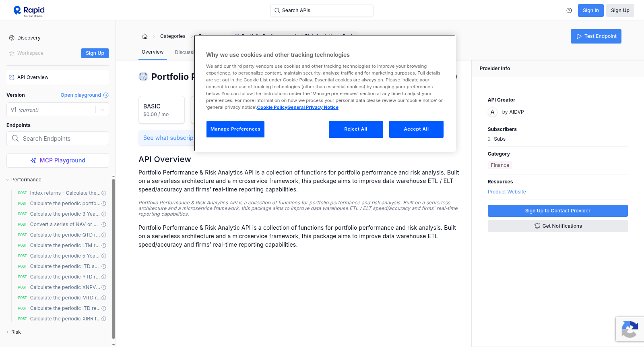
Task: Open API Overview sidebar item
Action: (x=58, y=77)
